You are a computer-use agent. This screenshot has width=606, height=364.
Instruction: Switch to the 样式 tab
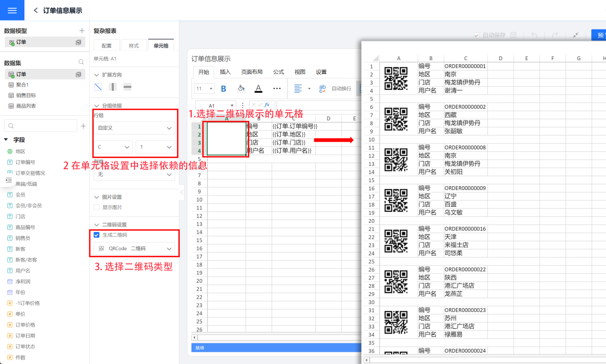(134, 45)
